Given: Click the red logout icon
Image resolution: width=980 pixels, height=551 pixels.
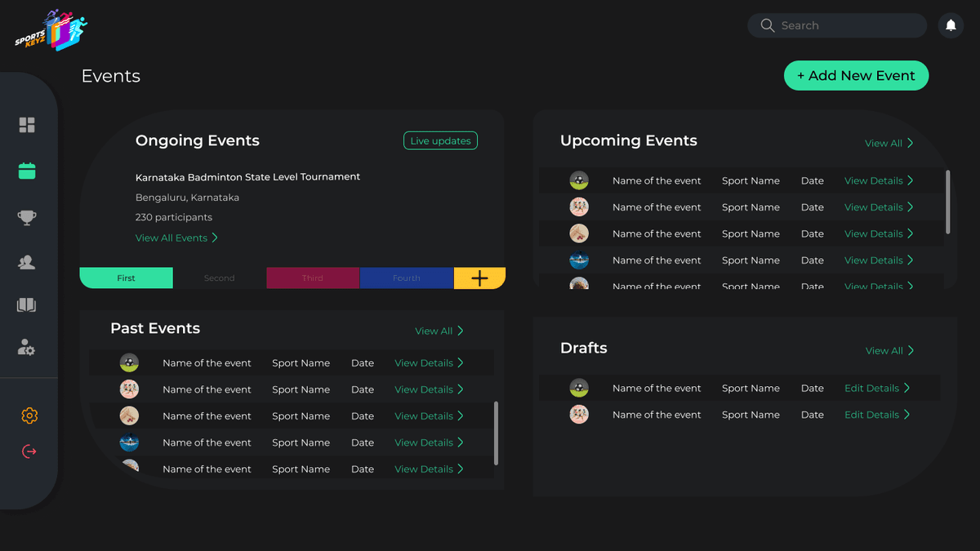Looking at the screenshot, I should click(29, 450).
